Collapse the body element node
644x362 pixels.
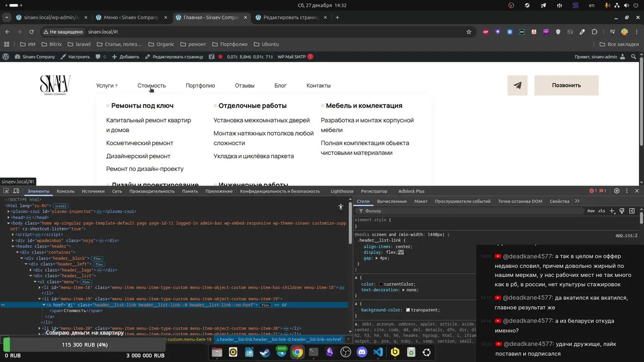tap(9, 223)
